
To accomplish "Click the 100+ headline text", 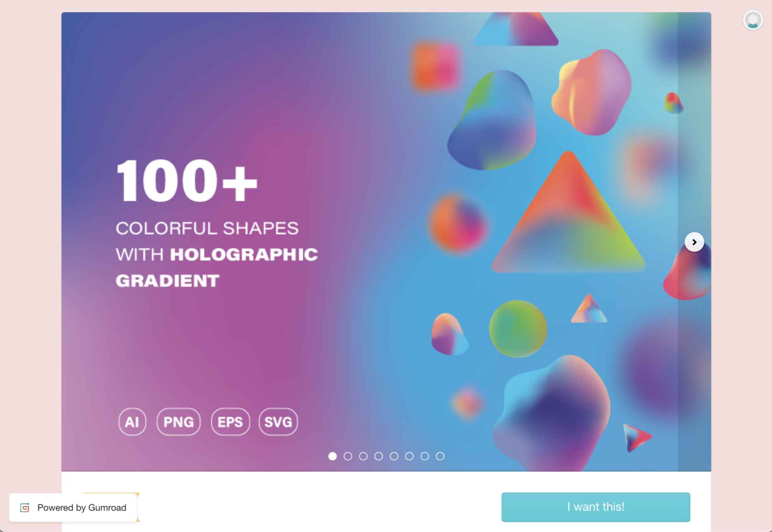I will pos(187,181).
